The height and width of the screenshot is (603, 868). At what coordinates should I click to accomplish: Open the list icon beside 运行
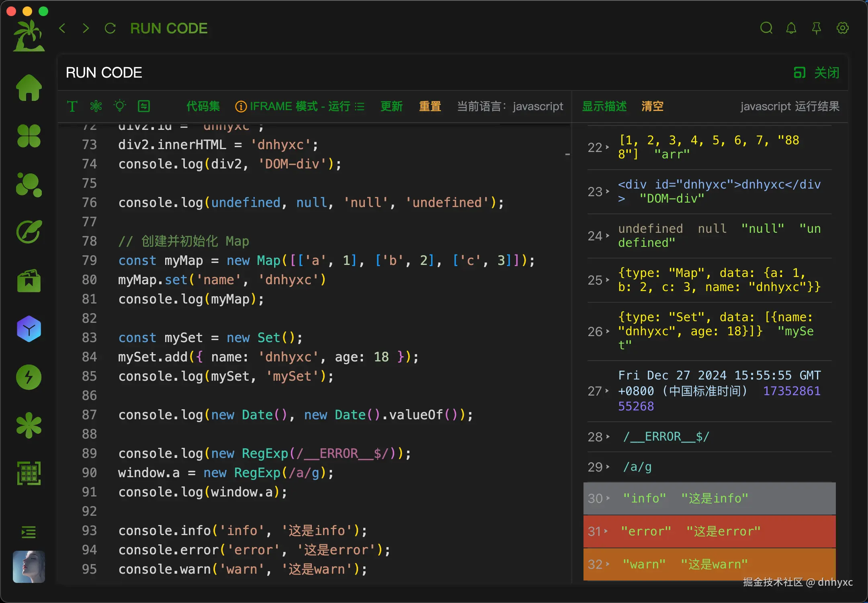click(360, 106)
